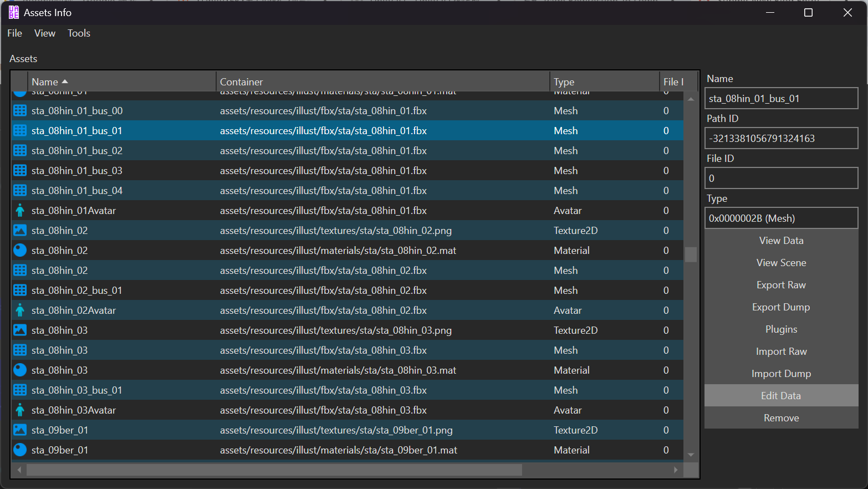The image size is (868, 489).
Task: Click the mesh icon for sta_08hin_03_bus_01
Action: (20, 390)
